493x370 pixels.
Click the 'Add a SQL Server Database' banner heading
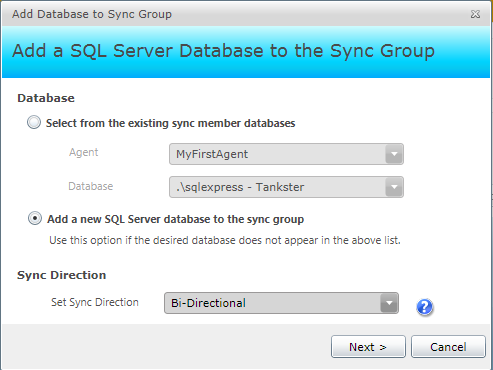pyautogui.click(x=223, y=51)
